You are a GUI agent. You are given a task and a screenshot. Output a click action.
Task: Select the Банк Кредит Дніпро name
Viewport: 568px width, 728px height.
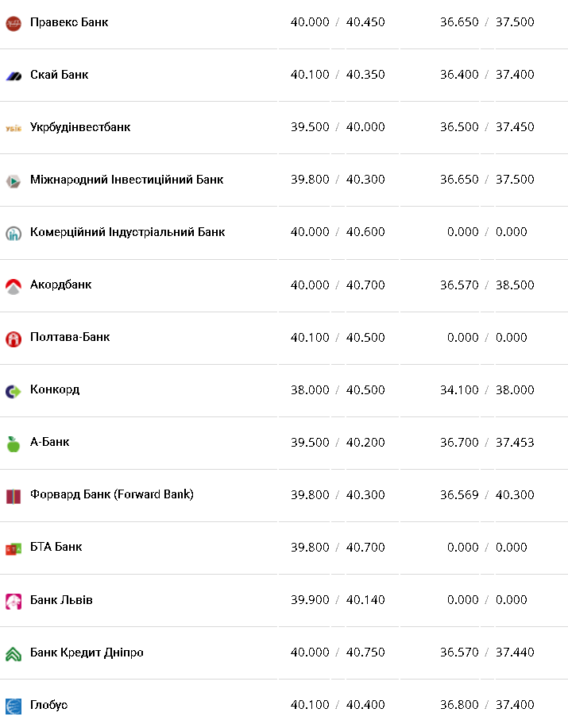pyautogui.click(x=87, y=652)
